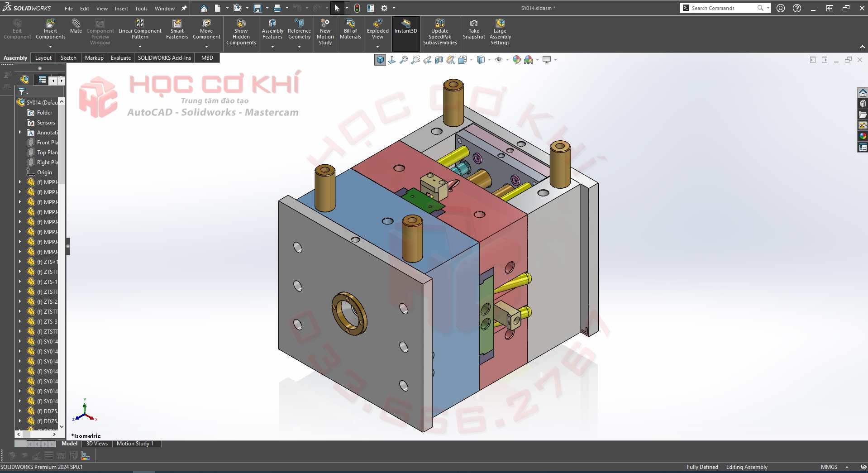Activate the Move Component tool

[206, 29]
